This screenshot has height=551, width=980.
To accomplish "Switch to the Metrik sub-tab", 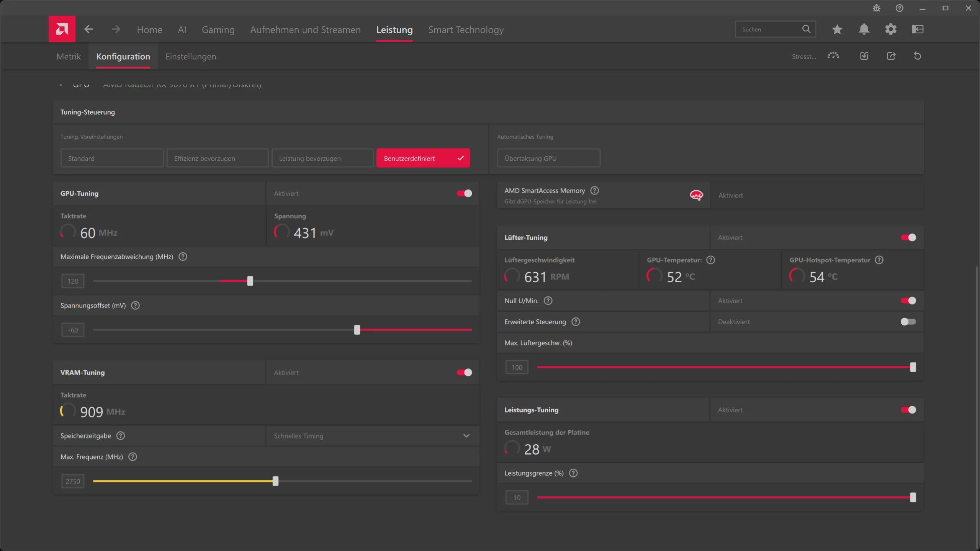I will [x=69, y=56].
